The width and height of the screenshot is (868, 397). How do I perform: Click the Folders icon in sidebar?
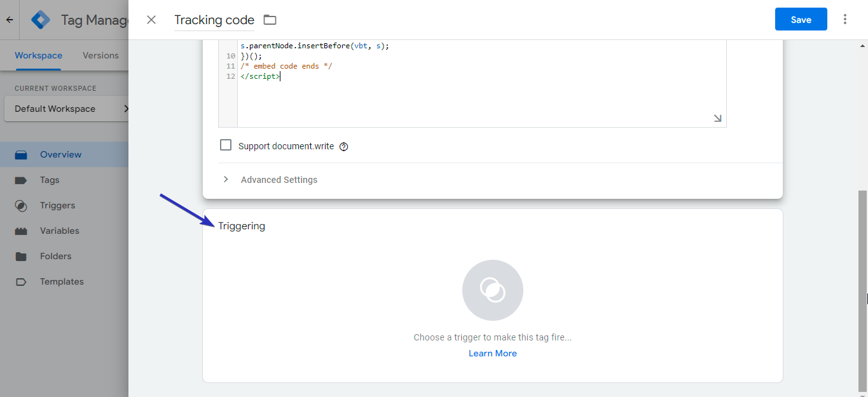point(21,256)
